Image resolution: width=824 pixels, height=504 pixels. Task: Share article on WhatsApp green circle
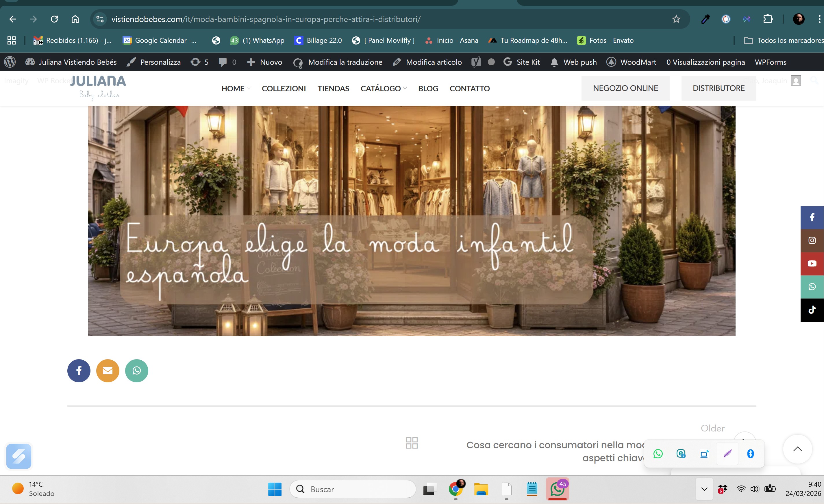coord(136,370)
